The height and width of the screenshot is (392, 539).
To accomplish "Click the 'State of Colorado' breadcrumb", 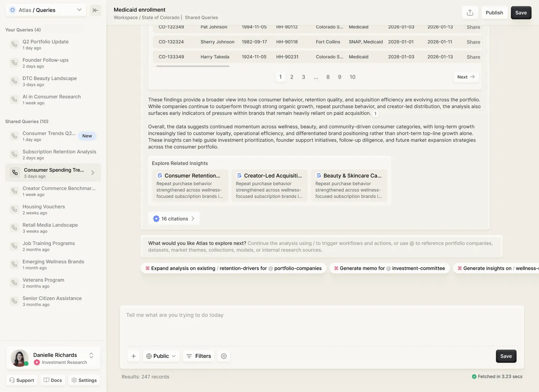I will tap(161, 18).
